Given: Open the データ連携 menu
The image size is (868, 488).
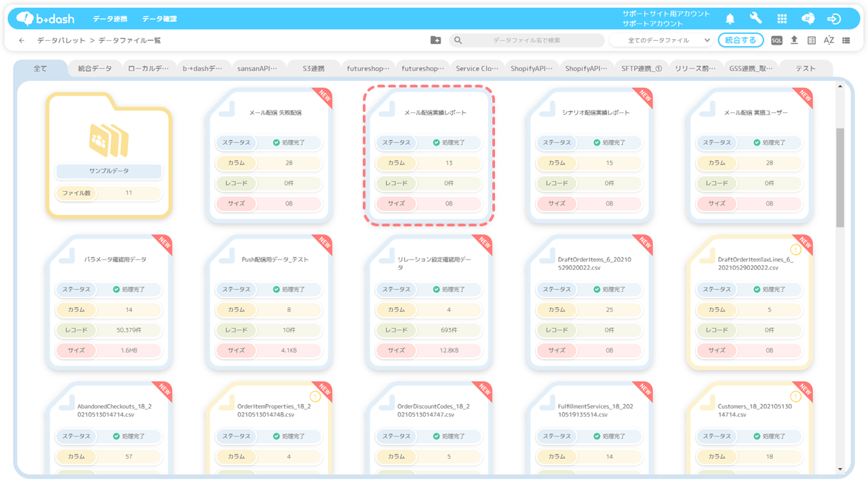Looking at the screenshot, I should click(110, 19).
